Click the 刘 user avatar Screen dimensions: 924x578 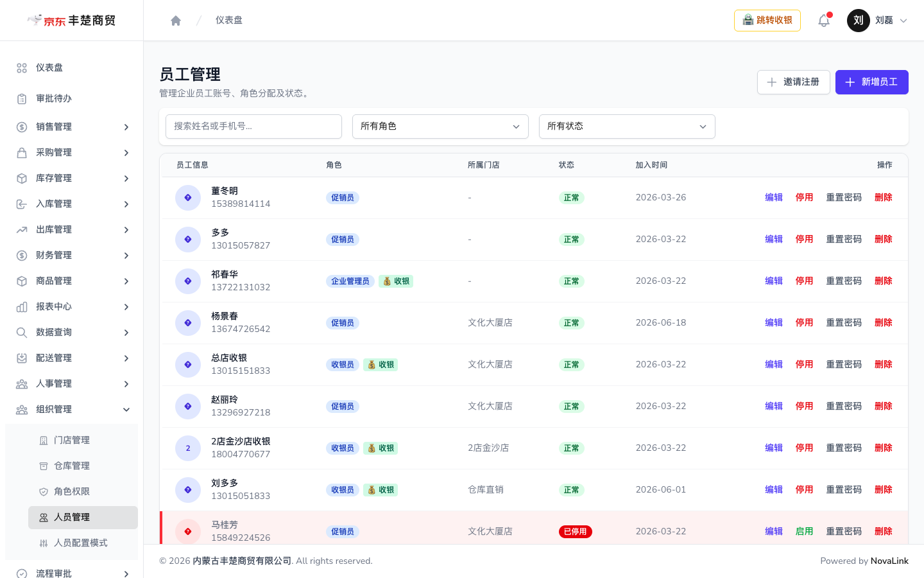[859, 21]
